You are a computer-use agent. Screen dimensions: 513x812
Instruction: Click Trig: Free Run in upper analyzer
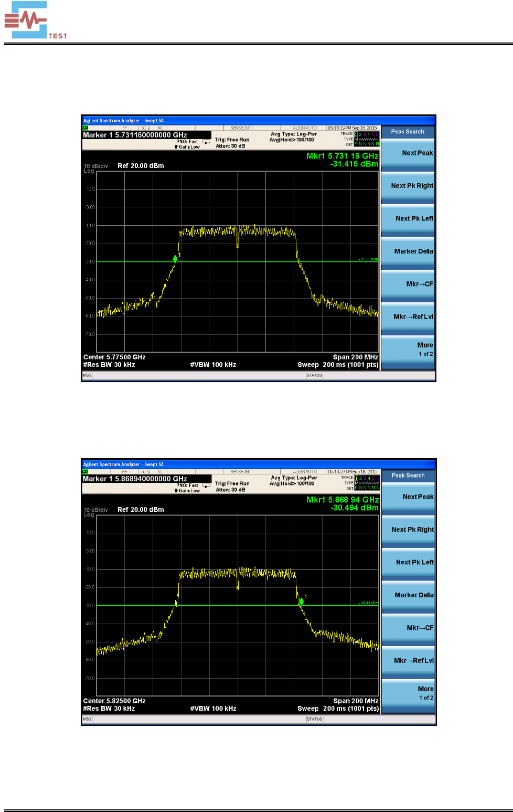(232, 140)
